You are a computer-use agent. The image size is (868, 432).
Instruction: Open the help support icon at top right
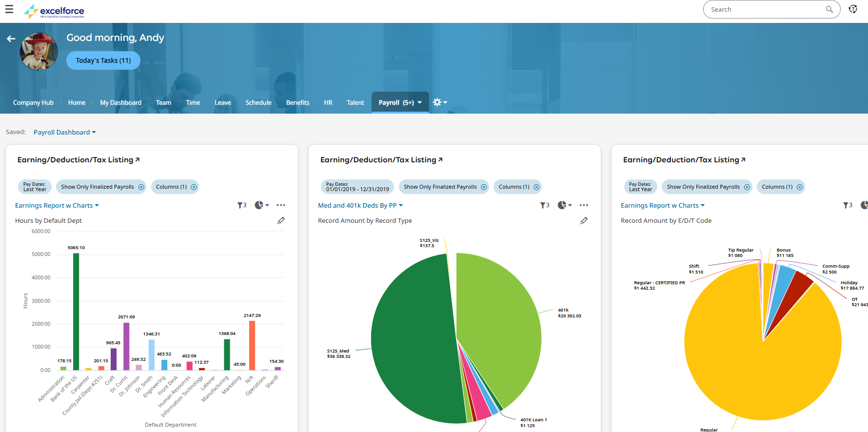click(853, 9)
